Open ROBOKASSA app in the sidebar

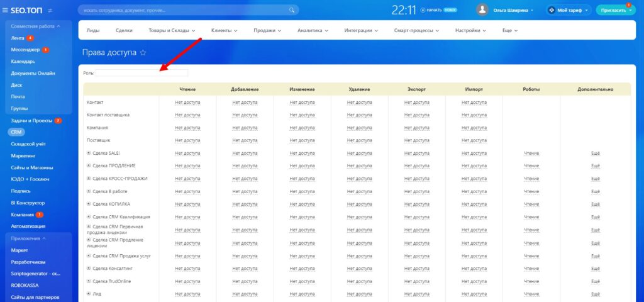click(25, 285)
